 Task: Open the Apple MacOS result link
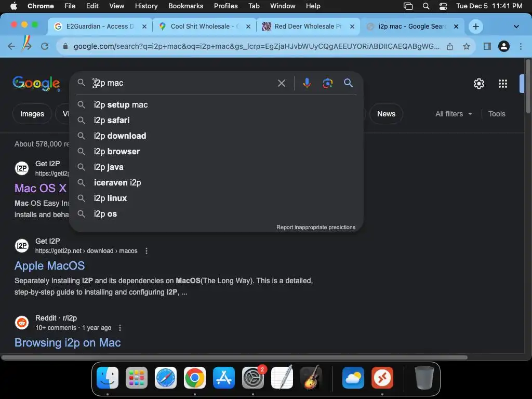[49, 265]
